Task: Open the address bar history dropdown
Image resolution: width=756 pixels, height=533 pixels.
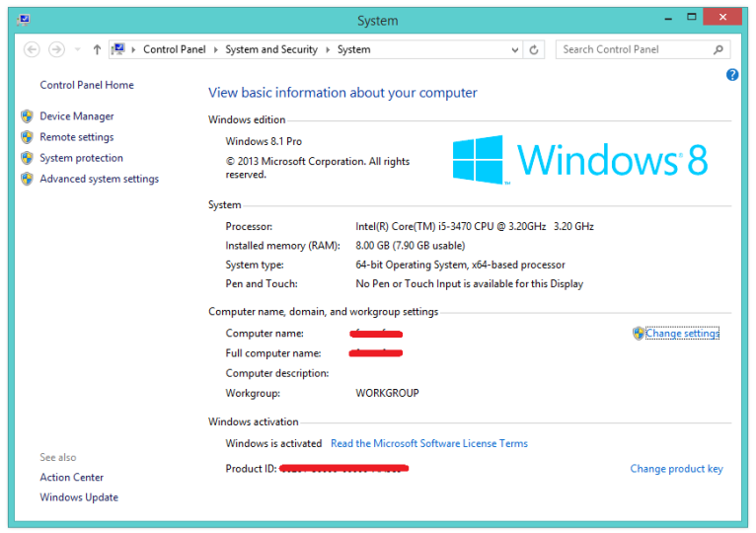Action: coord(515,49)
